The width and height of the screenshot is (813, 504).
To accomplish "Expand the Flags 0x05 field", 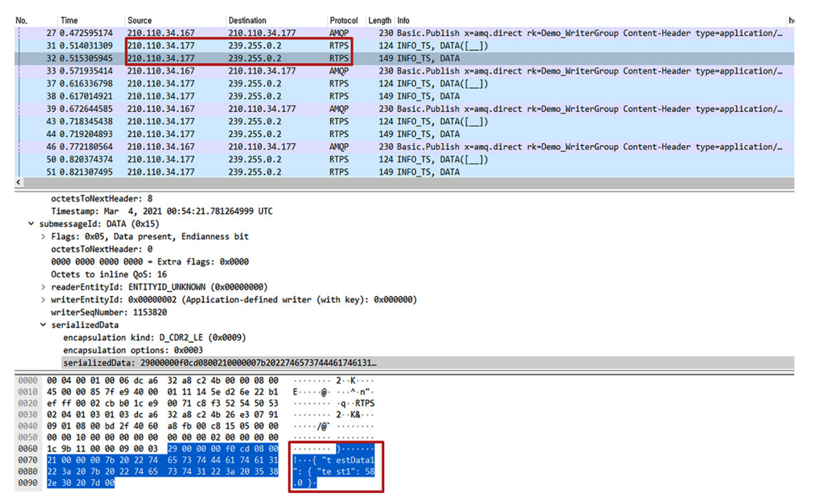I will pyautogui.click(x=43, y=236).
